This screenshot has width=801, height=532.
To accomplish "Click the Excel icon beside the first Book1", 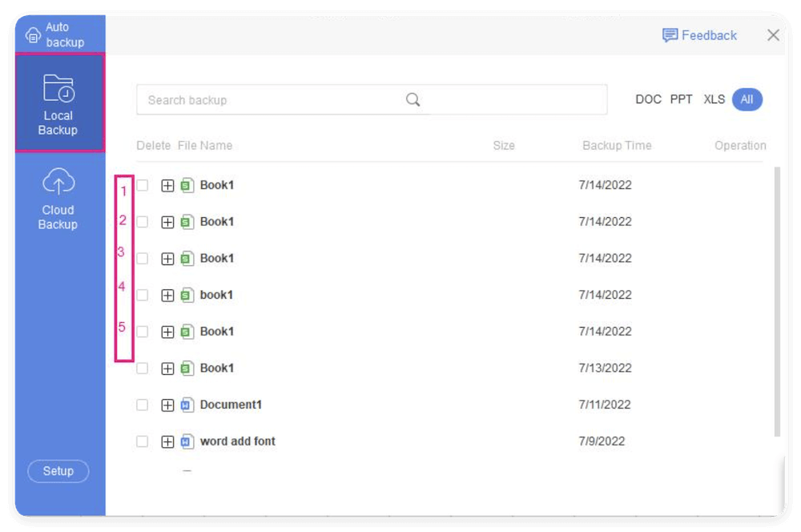I will [187, 185].
